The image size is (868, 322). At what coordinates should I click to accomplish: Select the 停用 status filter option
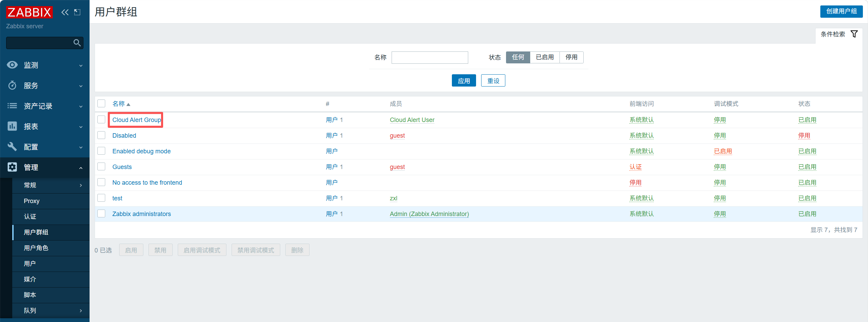click(x=571, y=57)
